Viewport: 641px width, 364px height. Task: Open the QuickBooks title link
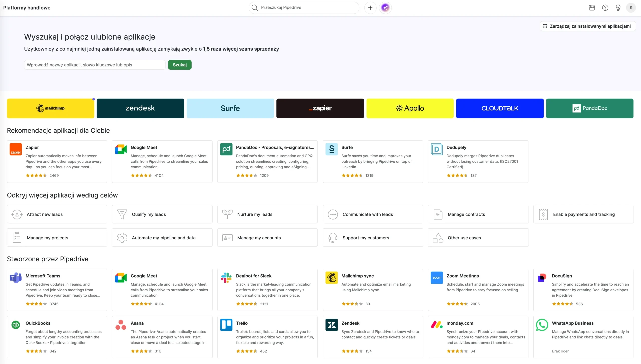click(38, 323)
